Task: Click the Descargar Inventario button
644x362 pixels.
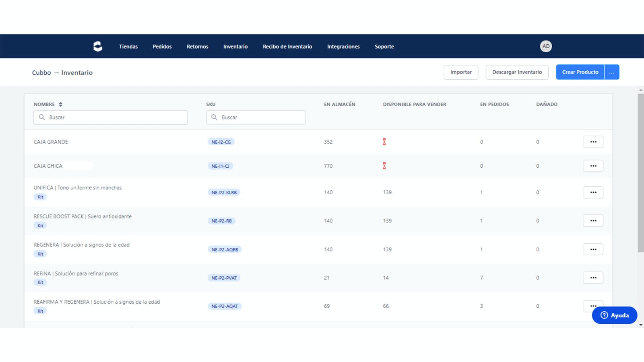Action: point(517,72)
